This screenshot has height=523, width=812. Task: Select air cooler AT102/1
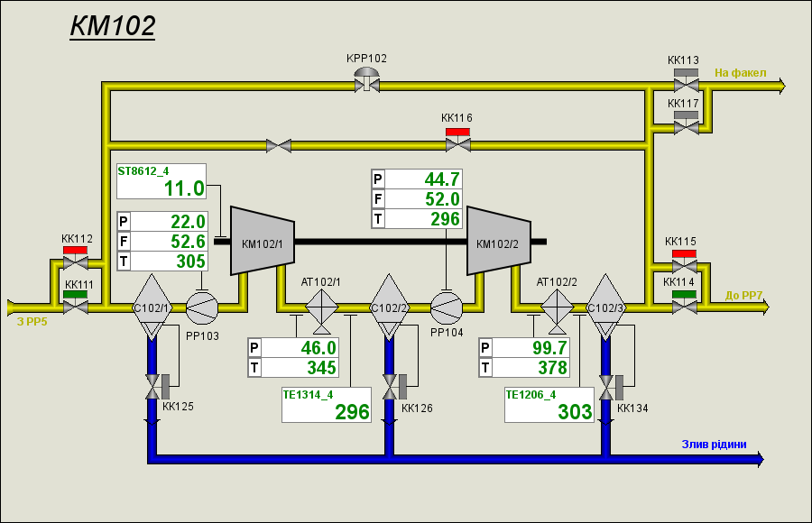tap(321, 311)
